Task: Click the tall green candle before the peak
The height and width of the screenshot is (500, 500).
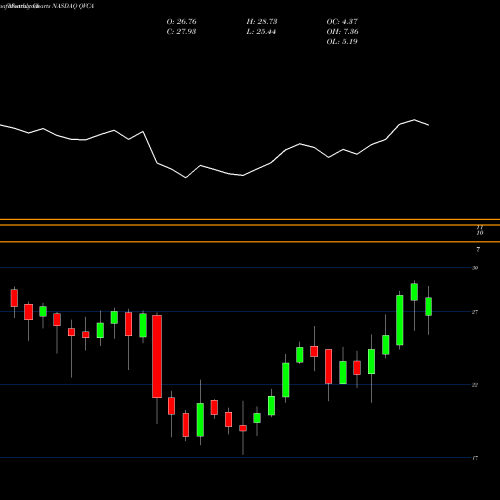Action: pos(400,320)
